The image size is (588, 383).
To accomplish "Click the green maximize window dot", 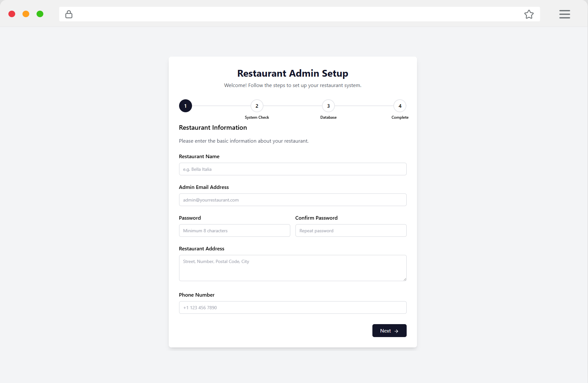I will (x=40, y=14).
